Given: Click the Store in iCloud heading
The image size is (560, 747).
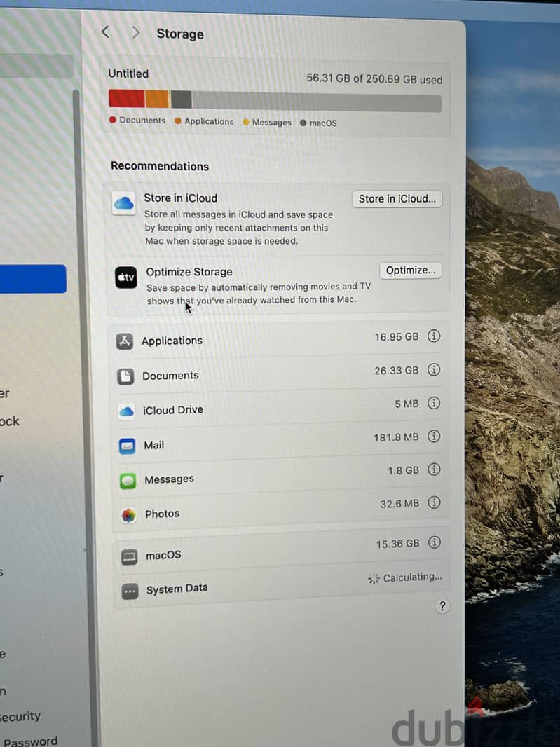Looking at the screenshot, I should coord(181,198).
